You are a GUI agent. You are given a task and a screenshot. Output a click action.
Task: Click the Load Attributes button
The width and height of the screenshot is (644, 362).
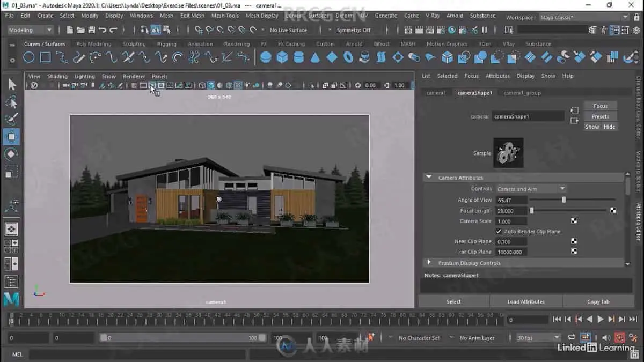coord(525,301)
